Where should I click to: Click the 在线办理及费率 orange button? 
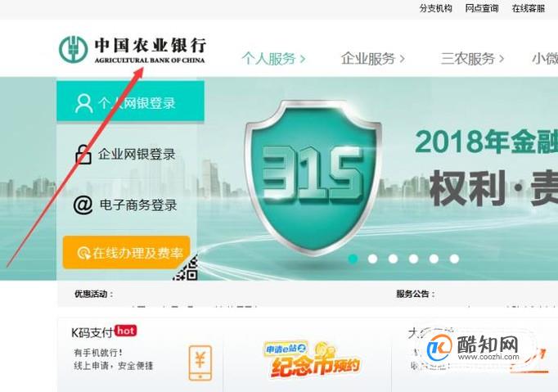126,252
